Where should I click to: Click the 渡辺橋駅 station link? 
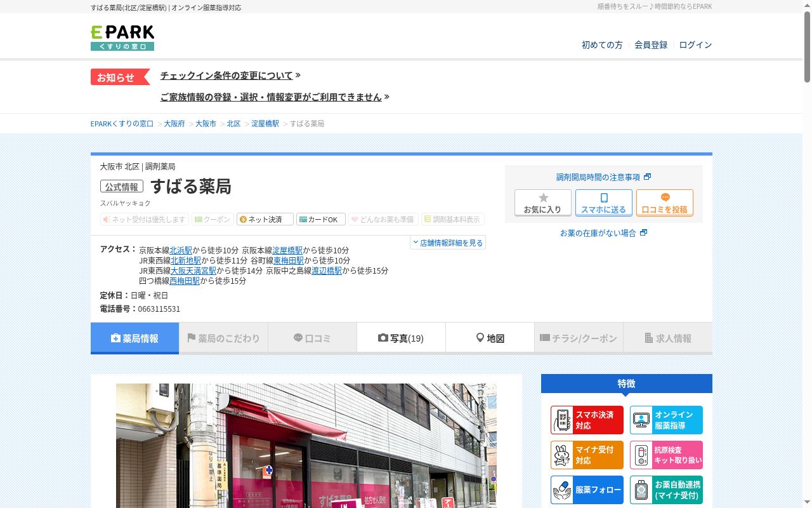click(x=327, y=271)
